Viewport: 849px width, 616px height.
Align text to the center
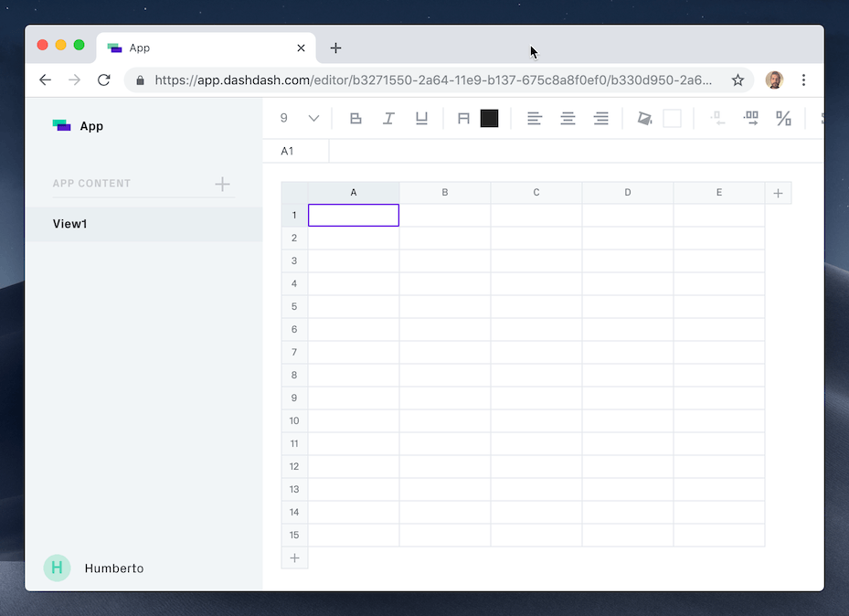coord(568,118)
